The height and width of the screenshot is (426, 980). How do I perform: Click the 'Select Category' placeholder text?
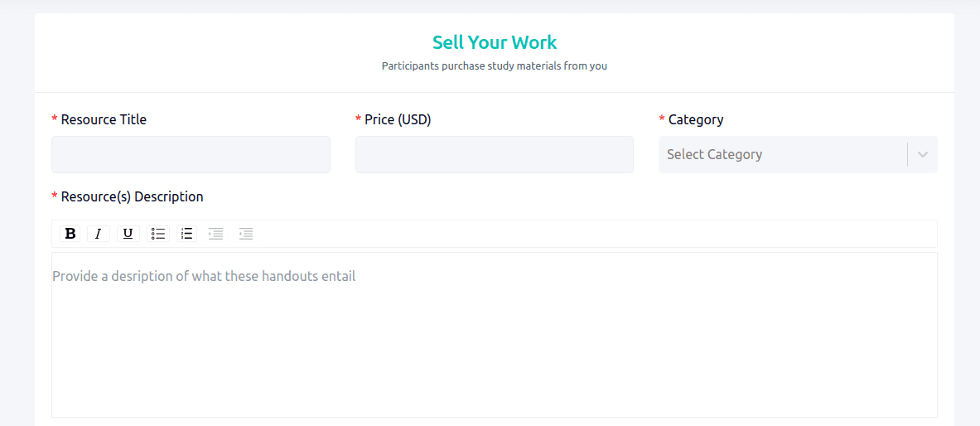(714, 154)
